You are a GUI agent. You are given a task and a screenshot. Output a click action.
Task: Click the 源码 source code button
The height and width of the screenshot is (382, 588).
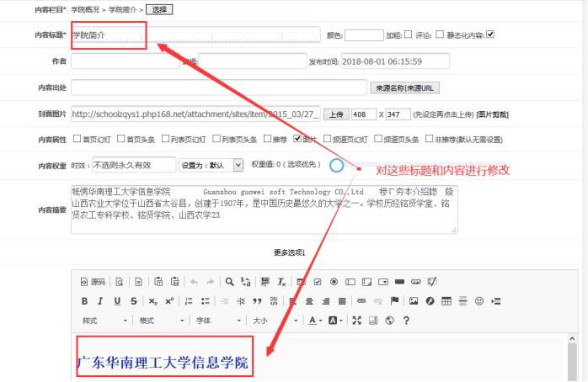click(x=93, y=282)
